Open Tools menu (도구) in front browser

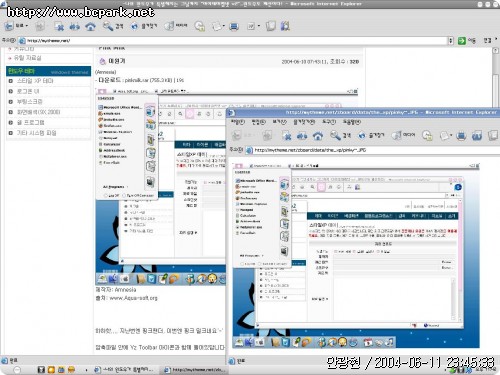point(329,122)
